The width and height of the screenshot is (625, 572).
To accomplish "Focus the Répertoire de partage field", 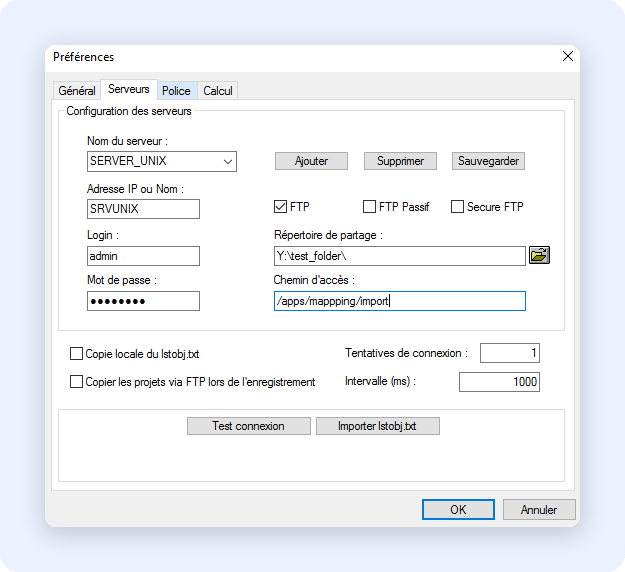I will pos(400,256).
